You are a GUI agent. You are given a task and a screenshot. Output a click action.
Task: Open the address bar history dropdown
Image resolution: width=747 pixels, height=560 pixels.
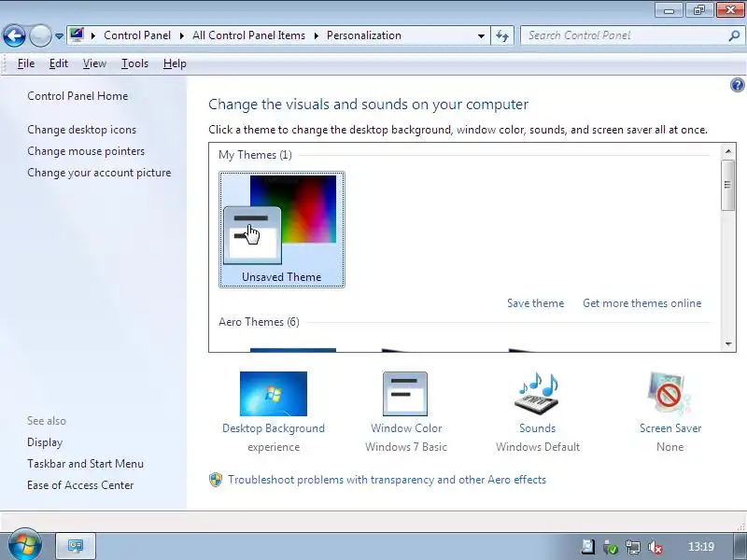[481, 35]
